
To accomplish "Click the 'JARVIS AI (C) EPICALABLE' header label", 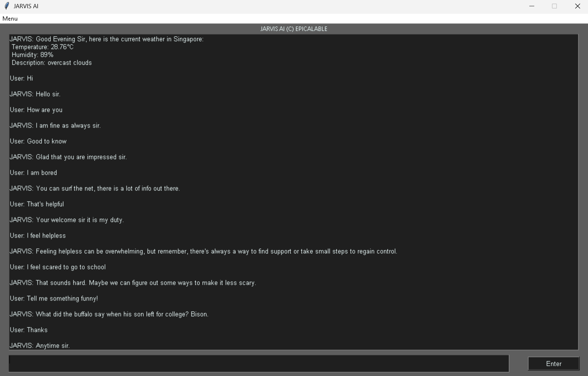I will click(x=294, y=29).
